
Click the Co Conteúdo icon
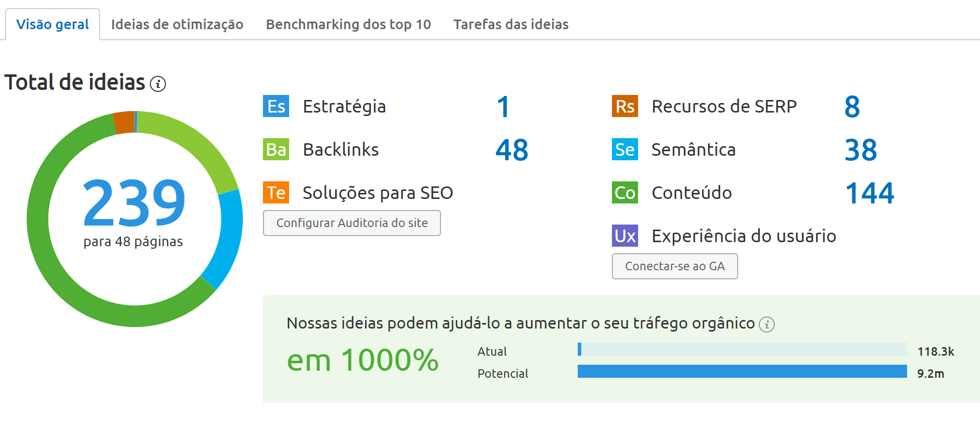[625, 192]
